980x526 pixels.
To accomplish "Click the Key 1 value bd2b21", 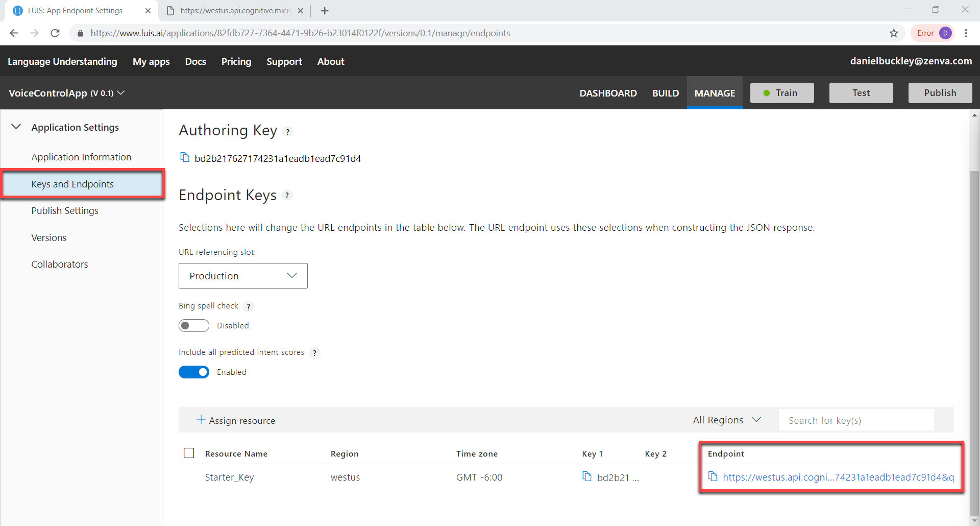I will tap(618, 477).
